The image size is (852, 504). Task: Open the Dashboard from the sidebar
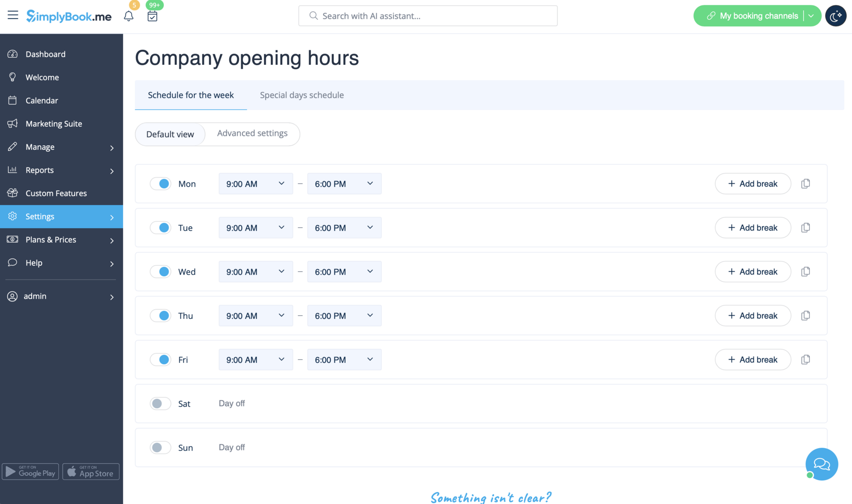(45, 54)
